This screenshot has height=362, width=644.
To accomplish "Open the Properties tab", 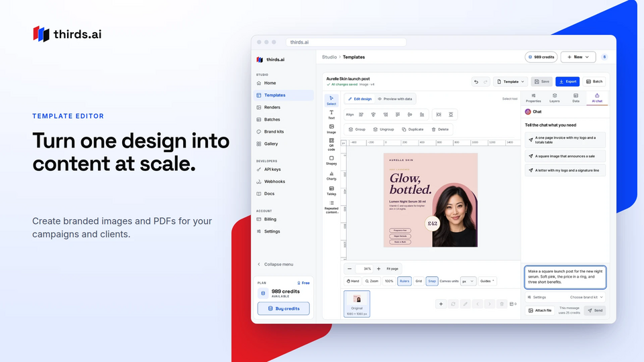I will click(x=533, y=98).
